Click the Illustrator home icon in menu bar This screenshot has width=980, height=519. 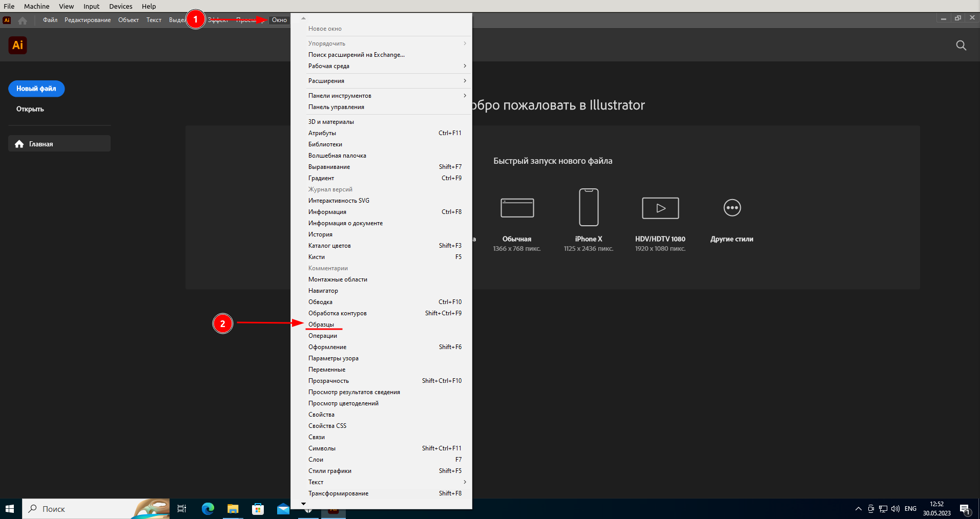point(23,20)
